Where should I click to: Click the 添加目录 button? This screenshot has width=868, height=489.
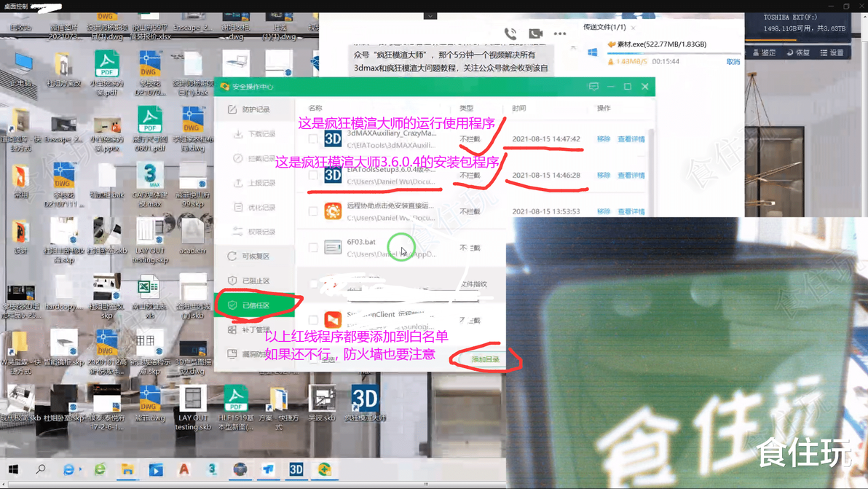click(x=486, y=359)
